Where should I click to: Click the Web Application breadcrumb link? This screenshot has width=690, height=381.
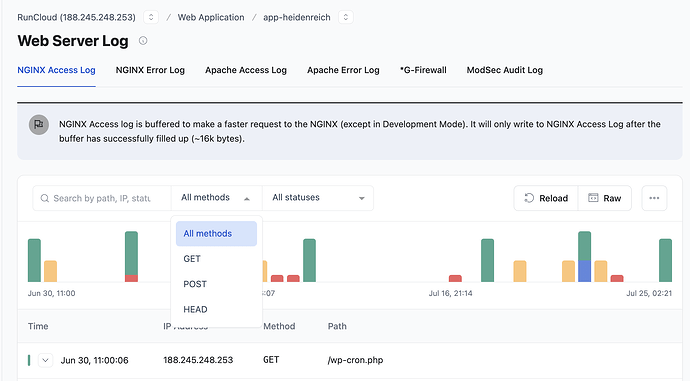pos(211,17)
